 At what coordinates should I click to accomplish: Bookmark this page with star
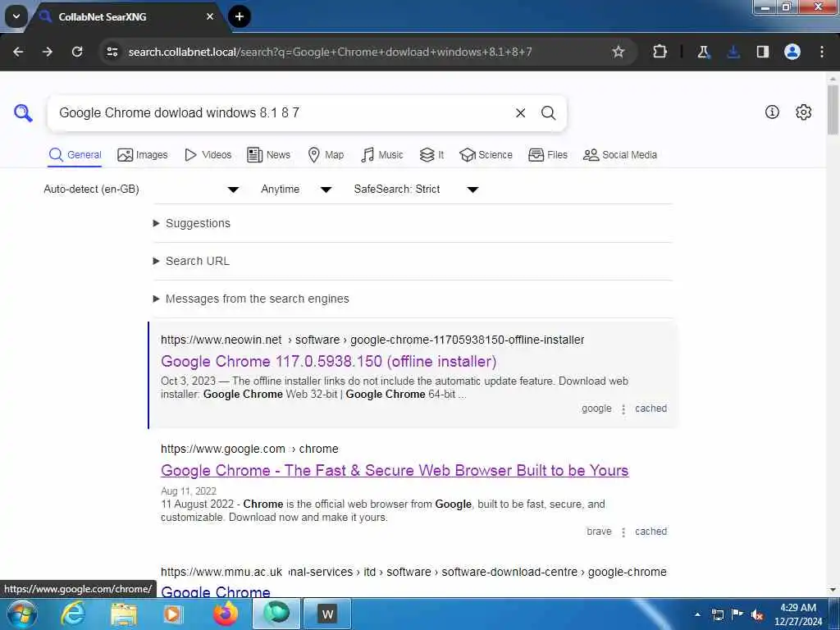[x=619, y=52]
